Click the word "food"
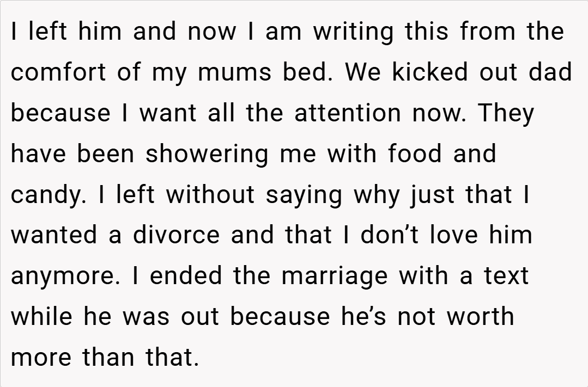Image resolution: width=588 pixels, height=387 pixels. coord(415,154)
